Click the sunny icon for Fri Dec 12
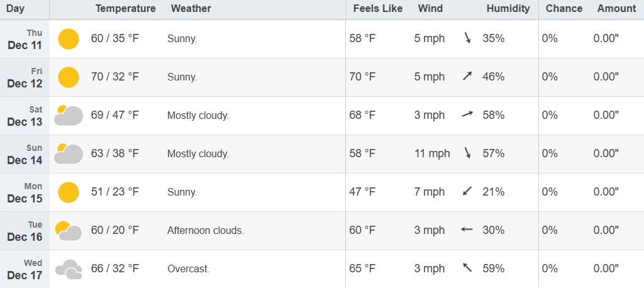Viewport: 644px width, 288px height. 69,77
